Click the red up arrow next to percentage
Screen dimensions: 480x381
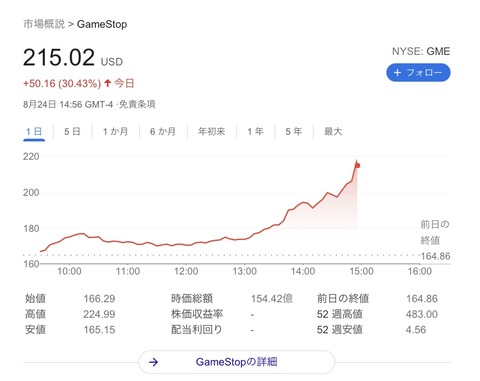pos(107,83)
